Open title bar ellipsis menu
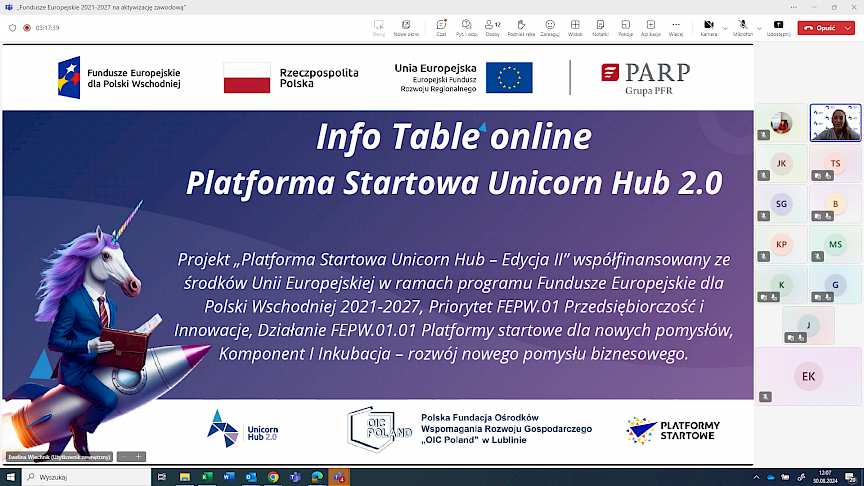 point(793,7)
